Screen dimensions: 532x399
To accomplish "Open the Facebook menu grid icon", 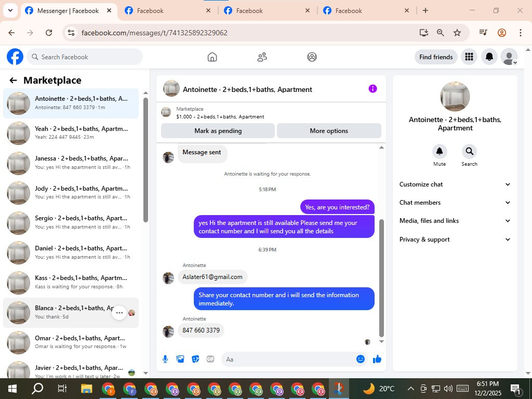I will [x=469, y=57].
